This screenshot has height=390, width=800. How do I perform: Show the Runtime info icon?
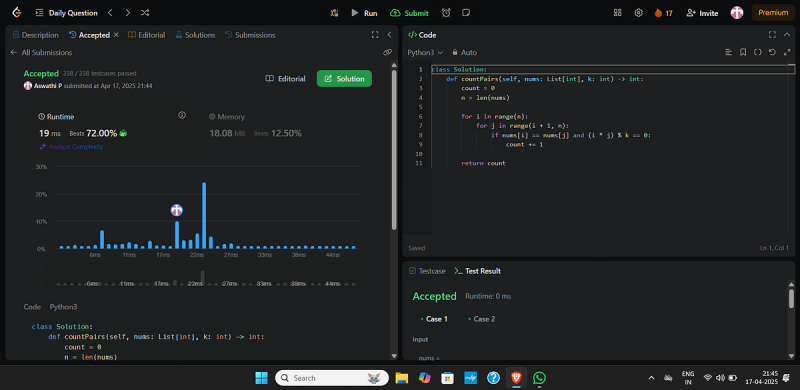click(182, 115)
